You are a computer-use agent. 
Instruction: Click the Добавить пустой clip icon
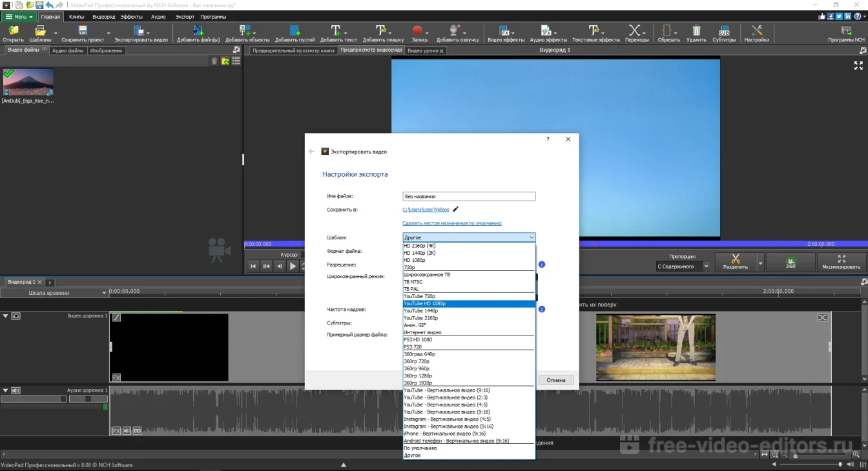pos(294,30)
